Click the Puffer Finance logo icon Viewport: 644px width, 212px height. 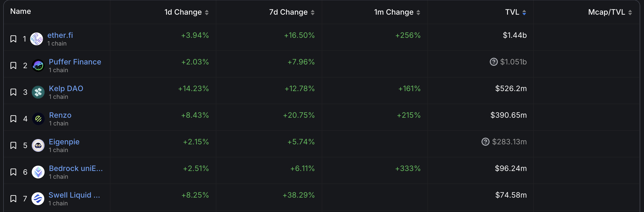(x=38, y=66)
